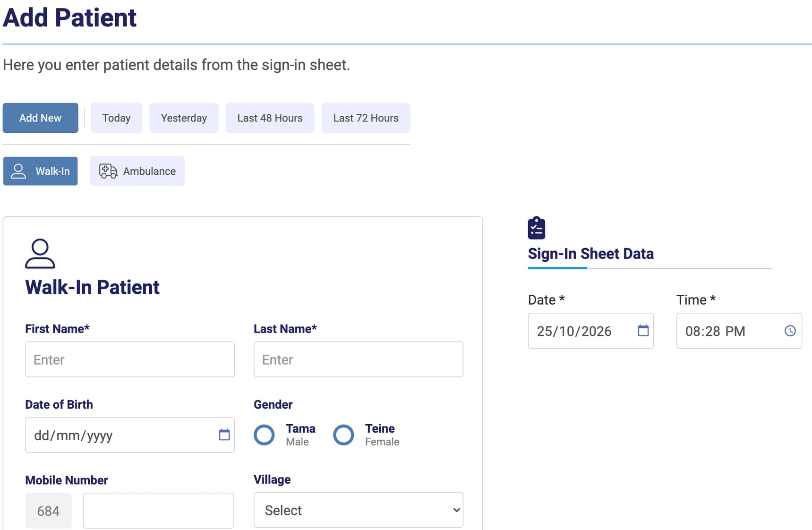Select the Tama (Male) gender radio button

pyautogui.click(x=264, y=435)
